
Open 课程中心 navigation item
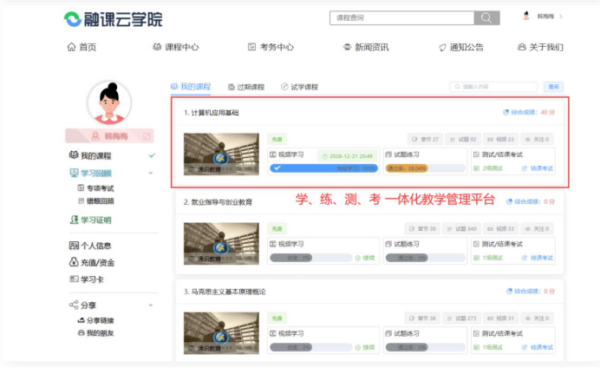(x=176, y=47)
